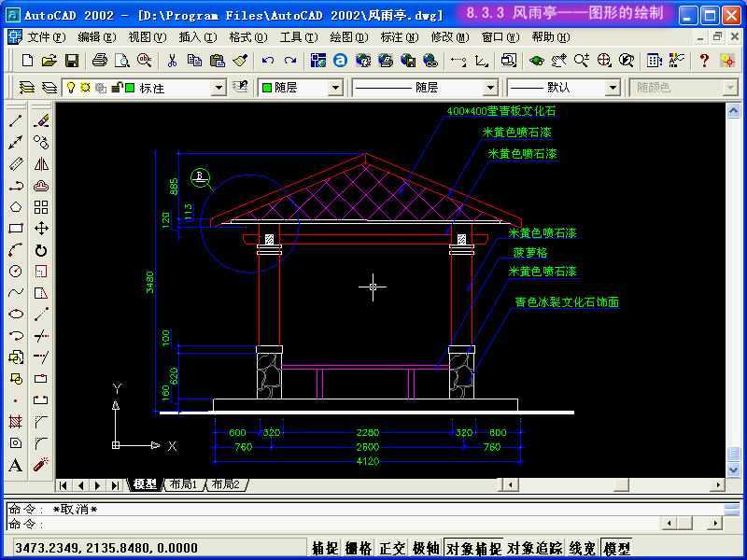747x560 pixels.
Task: Click the Undo arrow icon
Action: tap(268, 61)
